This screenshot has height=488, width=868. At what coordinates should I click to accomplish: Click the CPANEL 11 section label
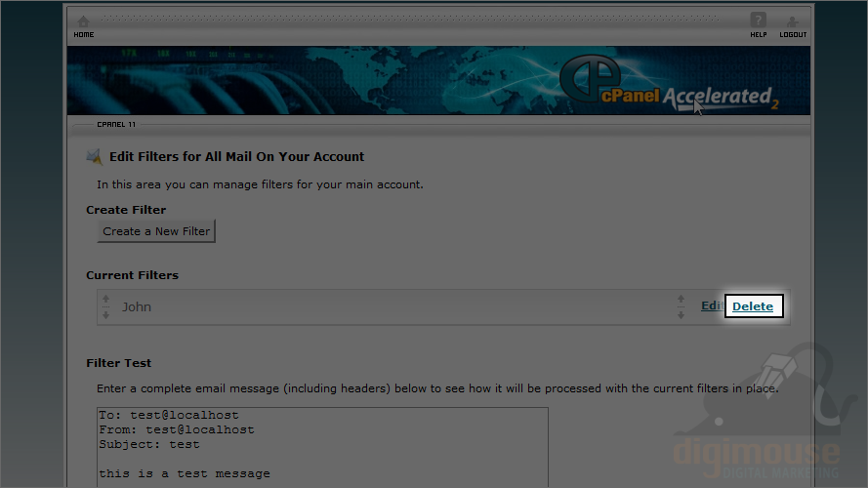point(116,125)
